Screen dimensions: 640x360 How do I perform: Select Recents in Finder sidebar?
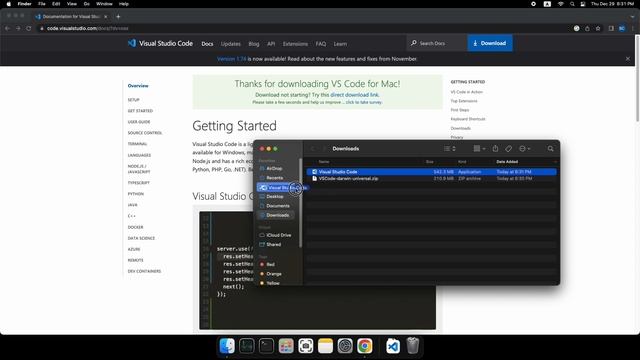(274, 178)
